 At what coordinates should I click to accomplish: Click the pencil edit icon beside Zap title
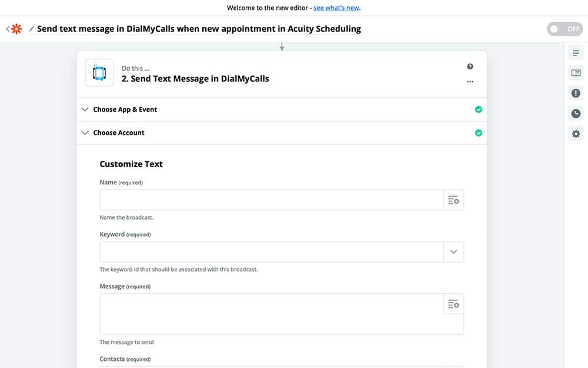[x=32, y=29]
